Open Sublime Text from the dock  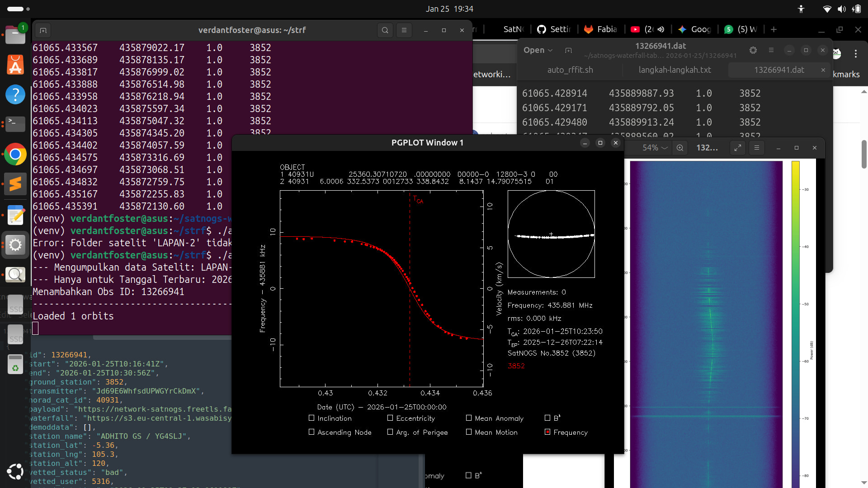(x=15, y=184)
